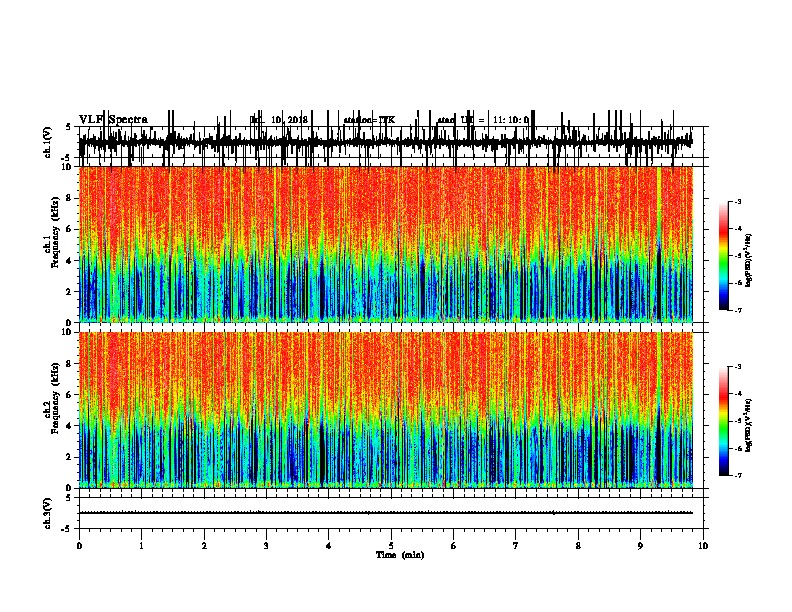Click the 'Time (min)' x-axis label

(400, 555)
